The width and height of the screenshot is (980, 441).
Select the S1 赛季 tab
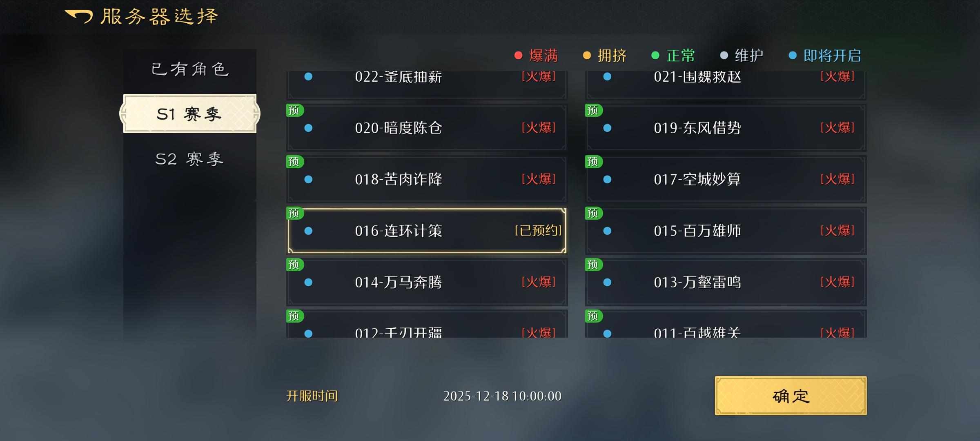click(190, 114)
